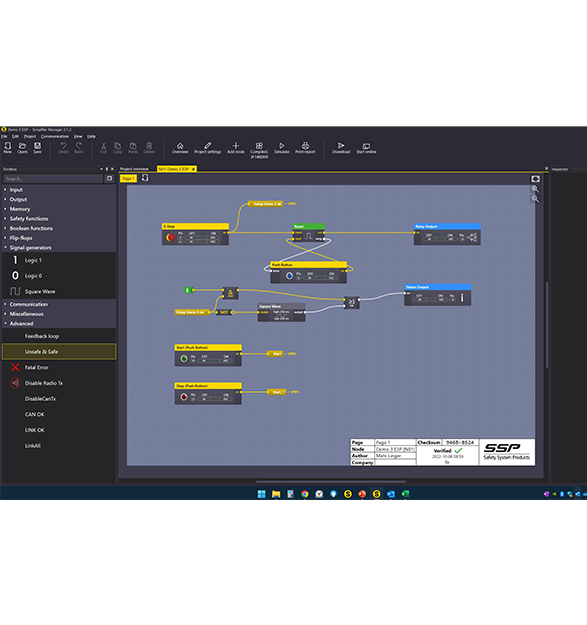Click the Paste toolbar icon
Image resolution: width=587 pixels, height=625 pixels.
click(x=133, y=147)
